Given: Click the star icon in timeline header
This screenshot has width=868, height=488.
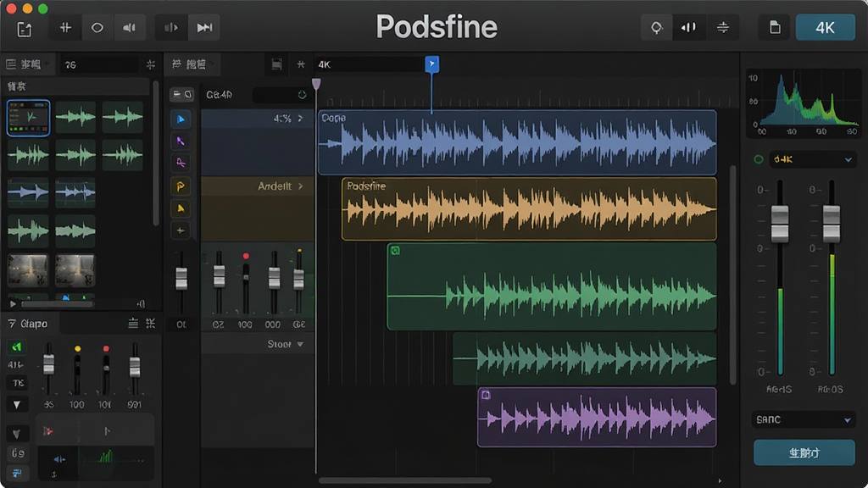Looking at the screenshot, I should pos(301,64).
